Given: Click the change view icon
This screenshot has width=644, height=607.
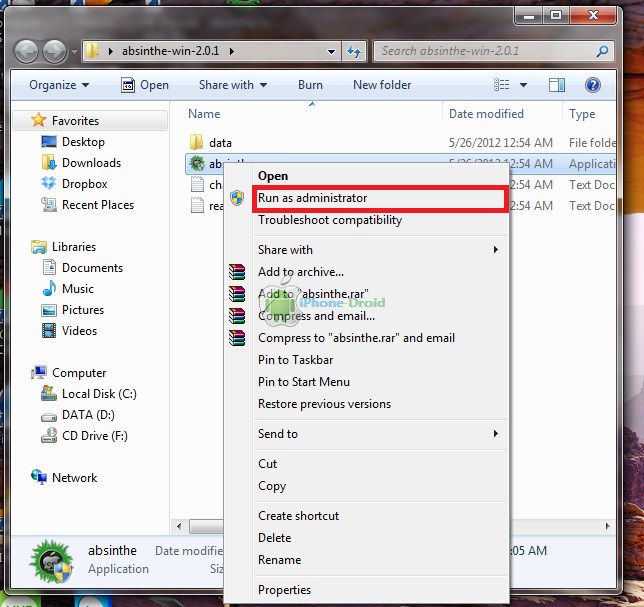Looking at the screenshot, I should pyautogui.click(x=501, y=85).
